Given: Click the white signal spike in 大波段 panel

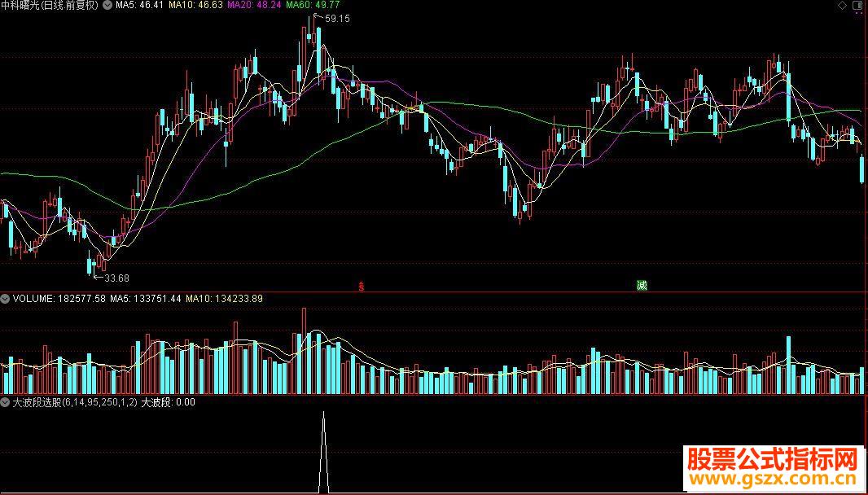Looking at the screenshot, I should pos(323,452).
